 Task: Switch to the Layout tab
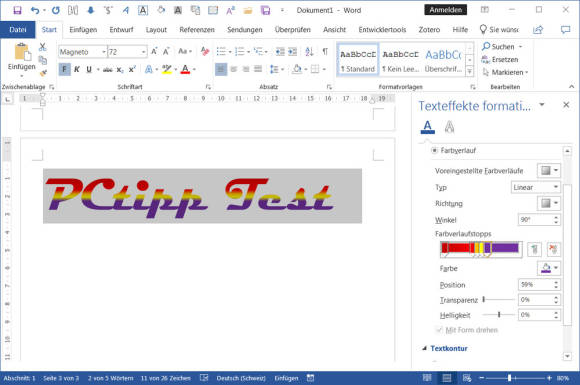click(x=156, y=30)
